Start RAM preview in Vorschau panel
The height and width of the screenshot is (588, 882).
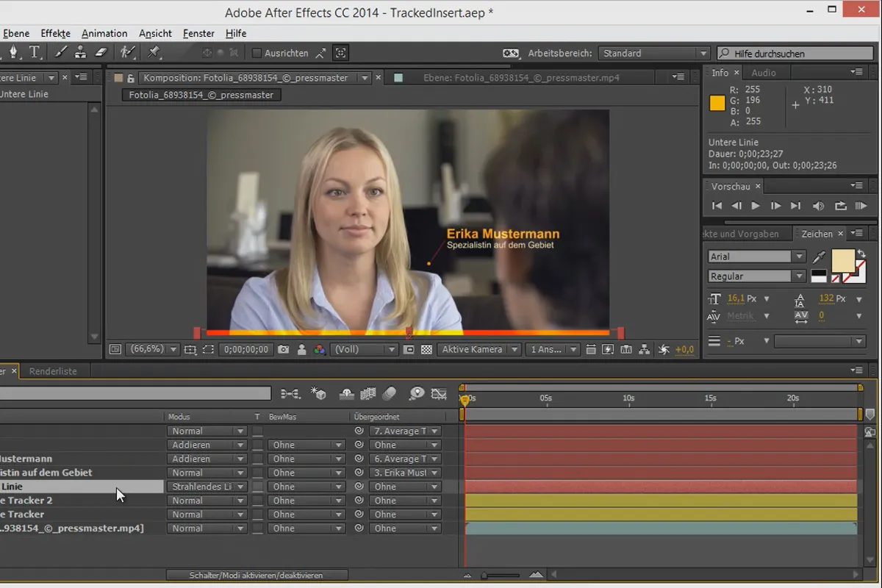pyautogui.click(x=861, y=207)
